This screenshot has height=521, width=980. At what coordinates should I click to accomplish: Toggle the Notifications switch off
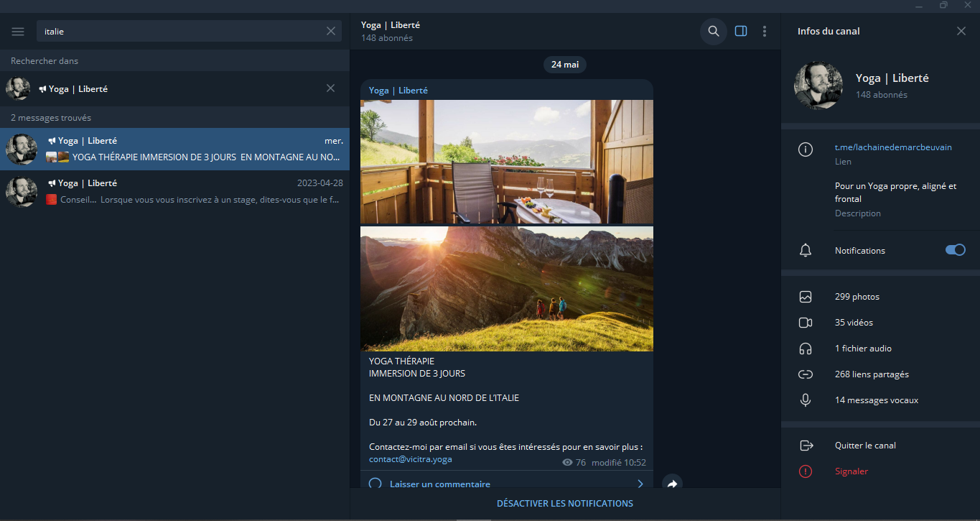tap(955, 250)
